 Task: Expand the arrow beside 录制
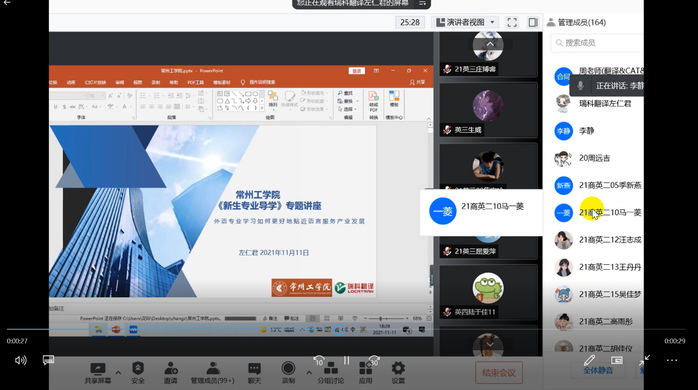308,373
